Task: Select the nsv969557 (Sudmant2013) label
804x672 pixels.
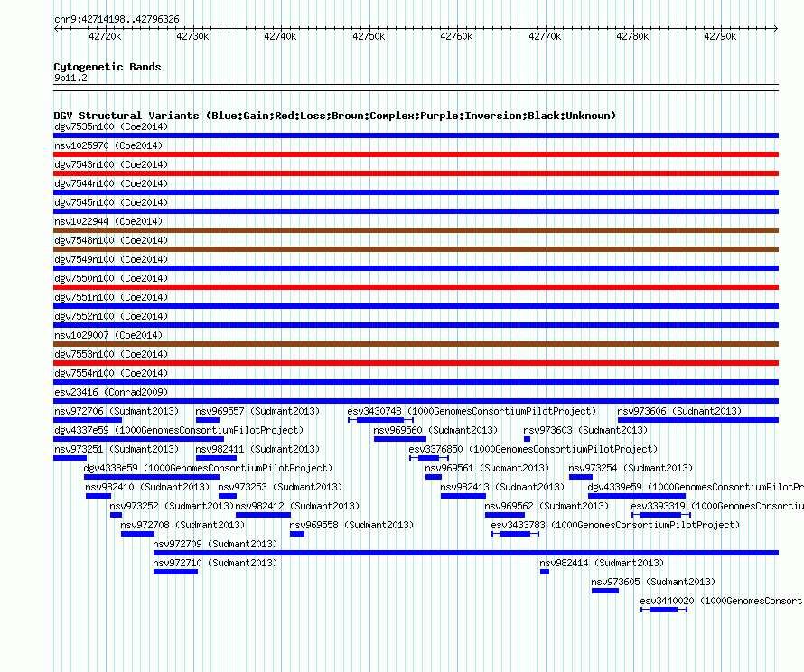Action: pyautogui.click(x=257, y=411)
